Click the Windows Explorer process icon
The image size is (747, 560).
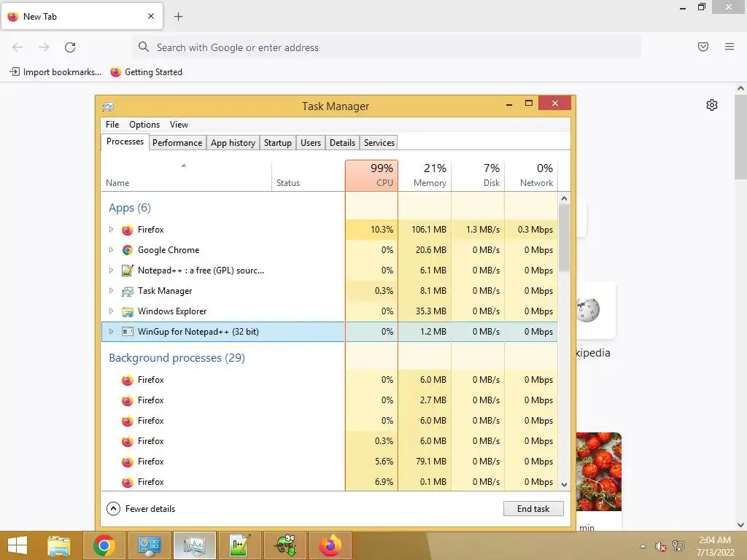(127, 312)
